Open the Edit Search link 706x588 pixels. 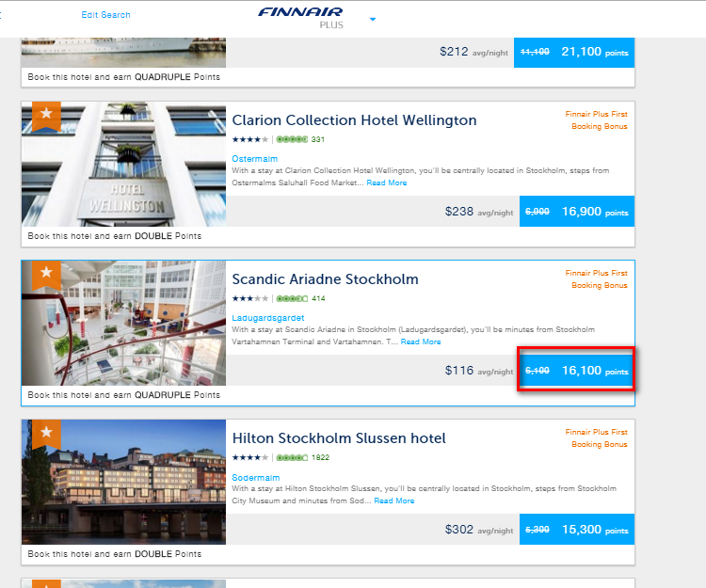pyautogui.click(x=105, y=15)
